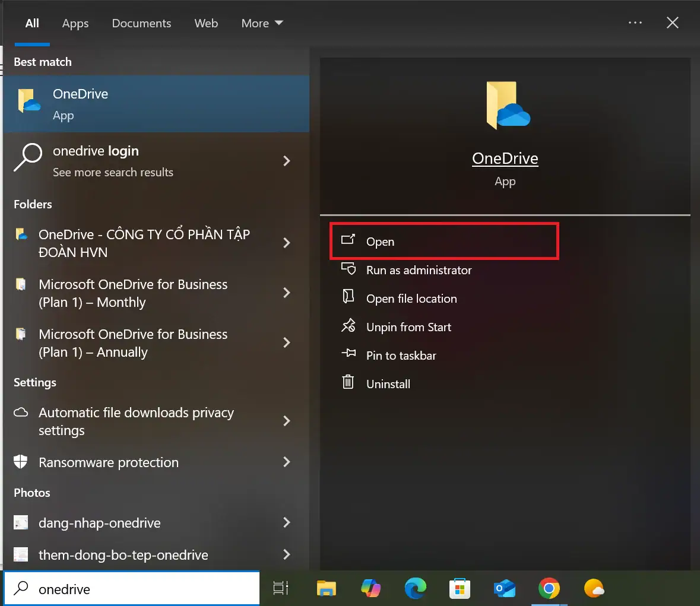Choose Pin to taskbar option
The height and width of the screenshot is (606, 700).
[401, 356]
